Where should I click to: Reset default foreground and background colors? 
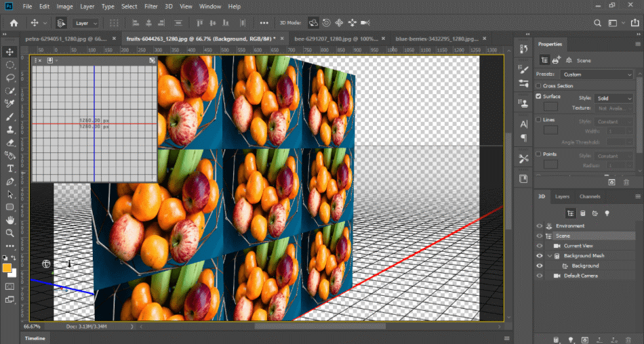5,258
